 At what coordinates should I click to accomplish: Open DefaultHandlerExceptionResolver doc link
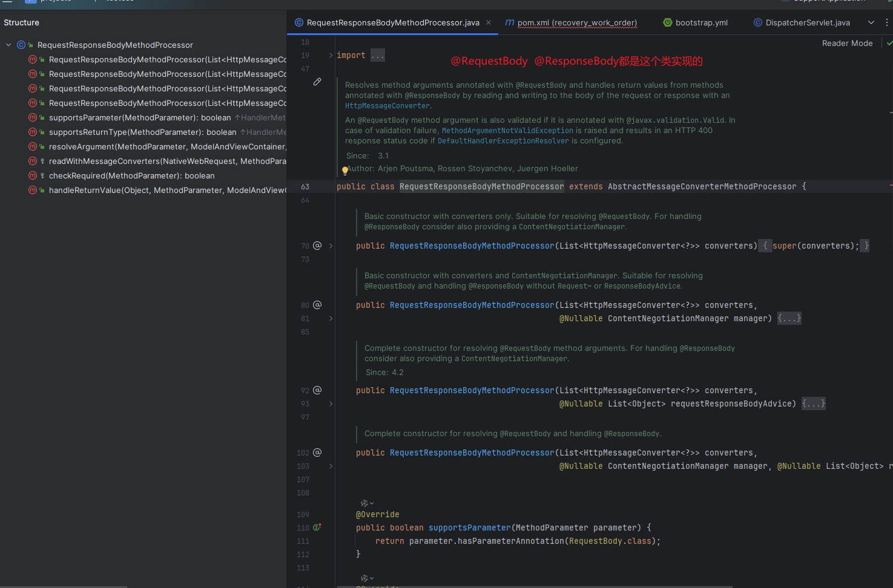(503, 141)
